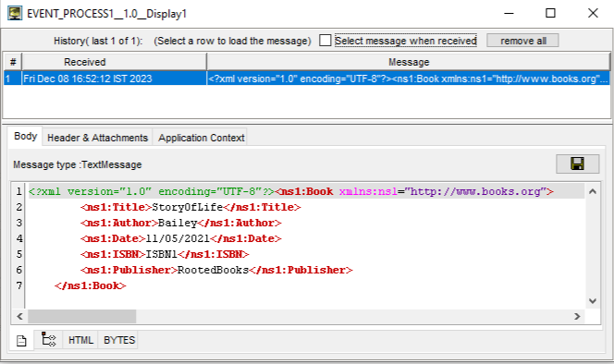
Task: Close the Display1 window
Action: click(593, 13)
